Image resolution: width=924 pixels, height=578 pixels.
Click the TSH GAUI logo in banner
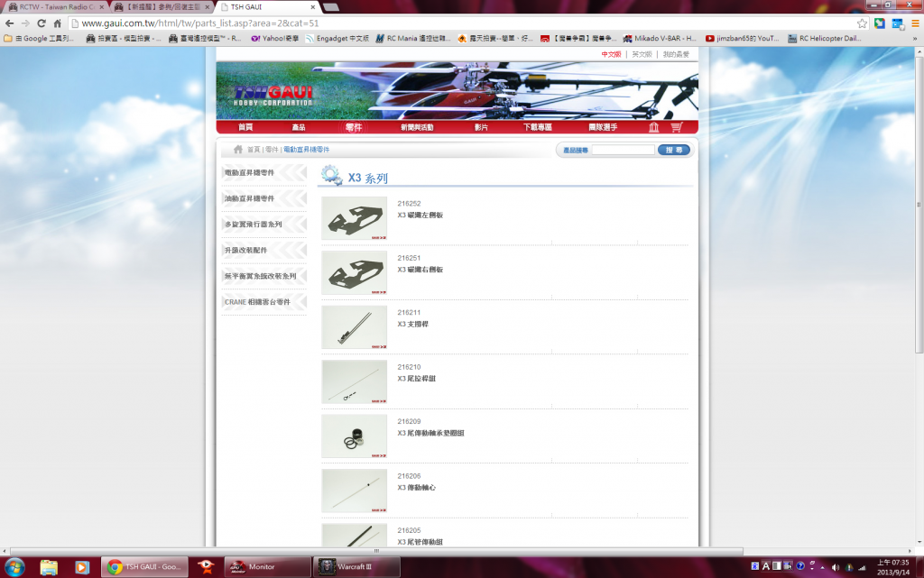[x=273, y=96]
